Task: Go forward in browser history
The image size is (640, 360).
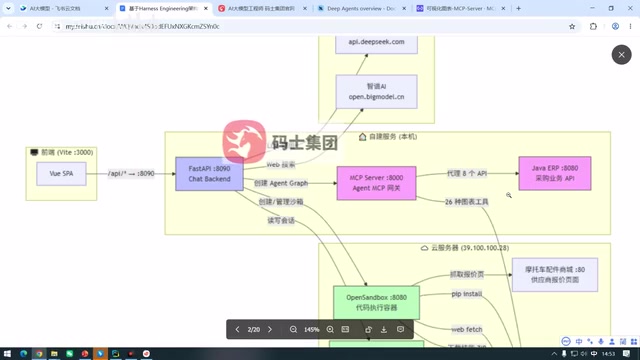Action: click(x=24, y=26)
